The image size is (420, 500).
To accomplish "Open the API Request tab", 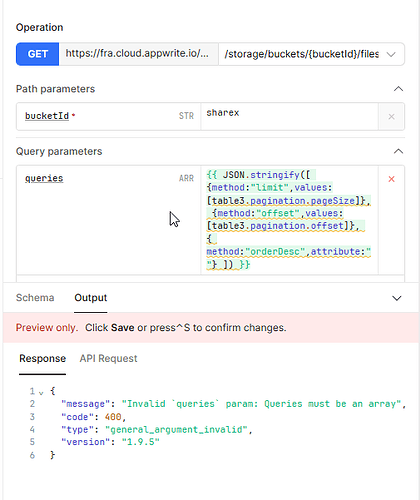I will click(108, 359).
